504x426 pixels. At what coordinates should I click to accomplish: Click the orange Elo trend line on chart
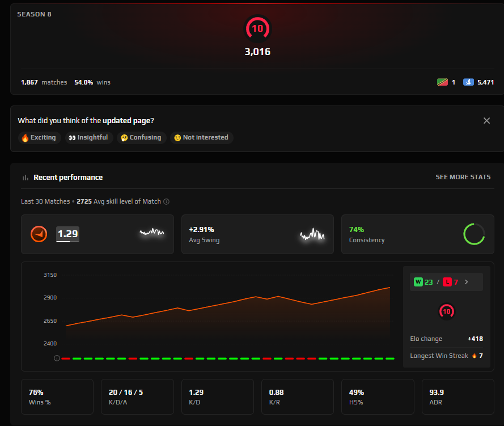coord(227,303)
